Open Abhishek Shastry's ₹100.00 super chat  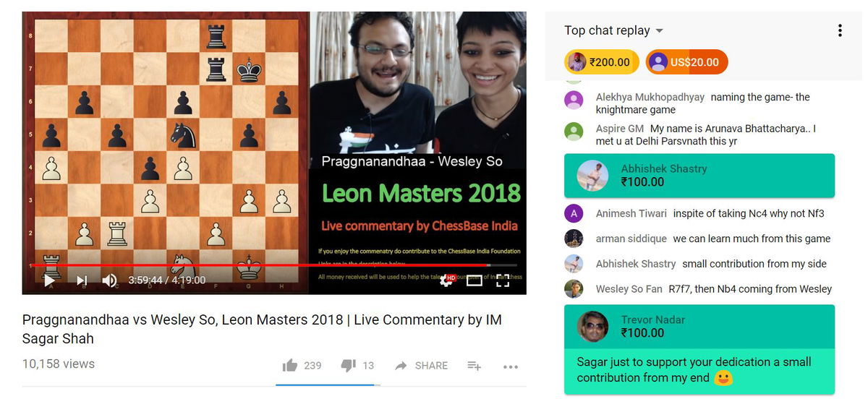pyautogui.click(x=699, y=175)
